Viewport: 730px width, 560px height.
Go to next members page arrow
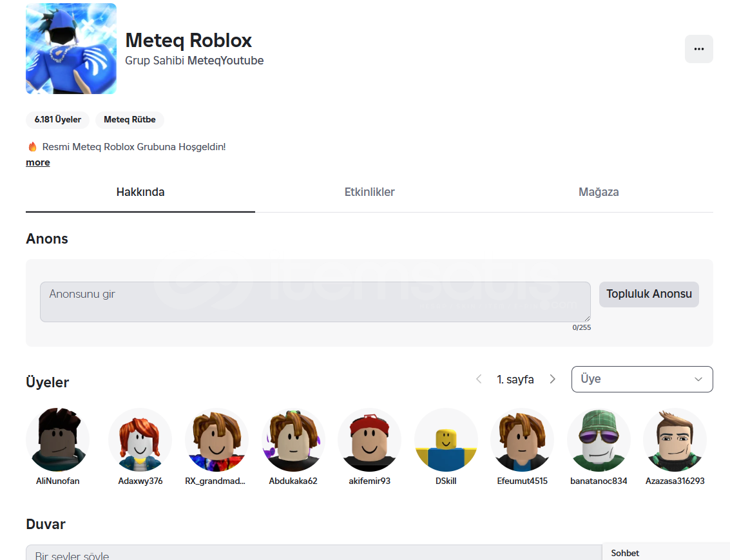click(553, 379)
